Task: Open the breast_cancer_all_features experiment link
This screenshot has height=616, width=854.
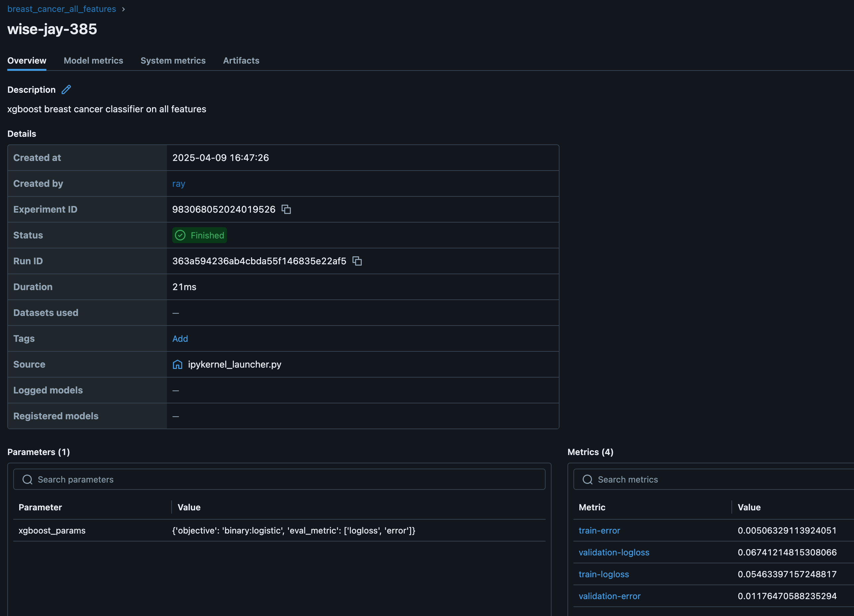Action: (62, 9)
